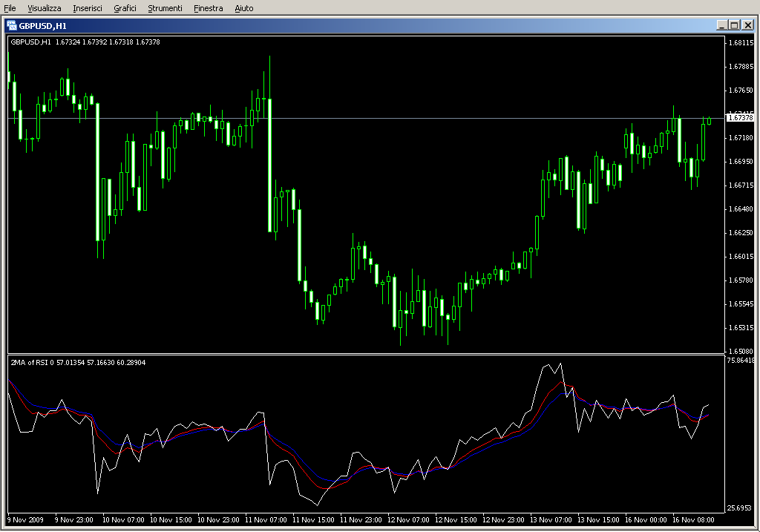Click price scale value 1.66480
Screen dimensions: 760x532
(x=741, y=208)
